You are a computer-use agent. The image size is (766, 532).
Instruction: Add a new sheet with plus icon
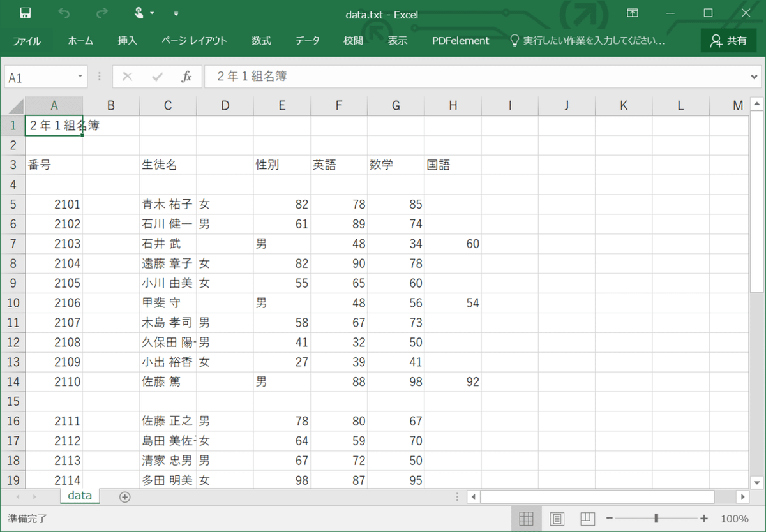(124, 496)
